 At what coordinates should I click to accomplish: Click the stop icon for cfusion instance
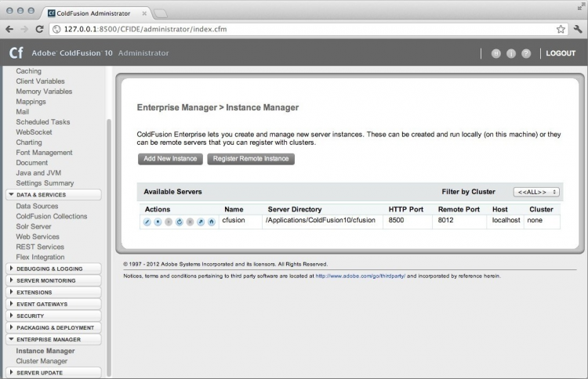pos(158,222)
